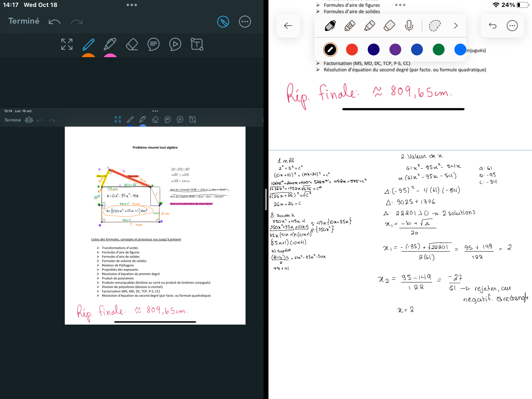Choose the highlighter marker tool
Screen dimensions: 532x399
click(x=110, y=44)
